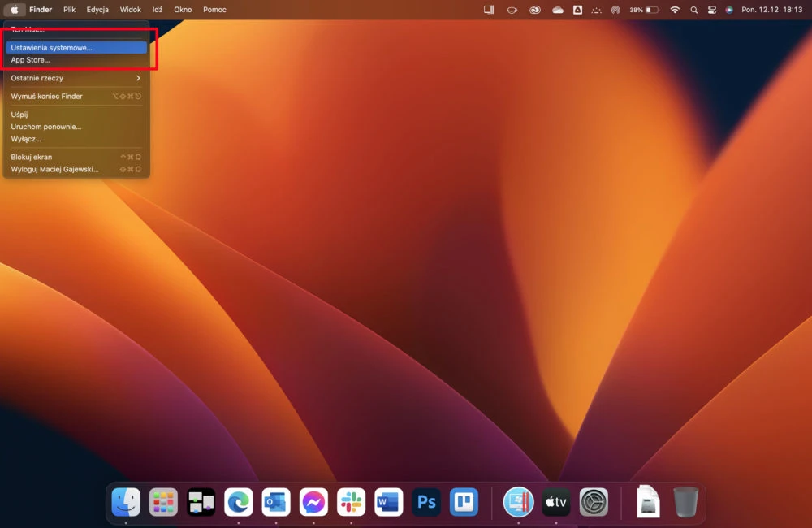Click the Apple logo in the menu bar
Screen dimensions: 812x528
coord(15,9)
